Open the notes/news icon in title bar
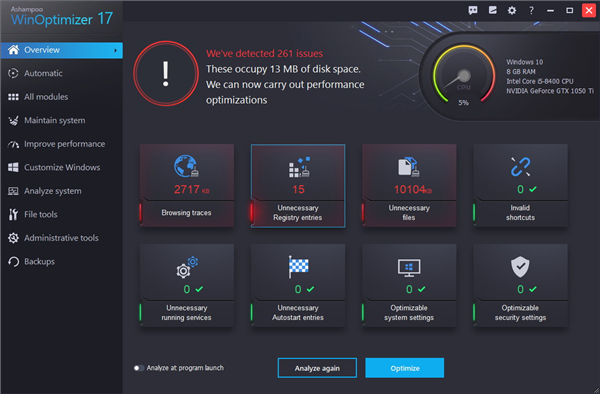 [x=492, y=10]
